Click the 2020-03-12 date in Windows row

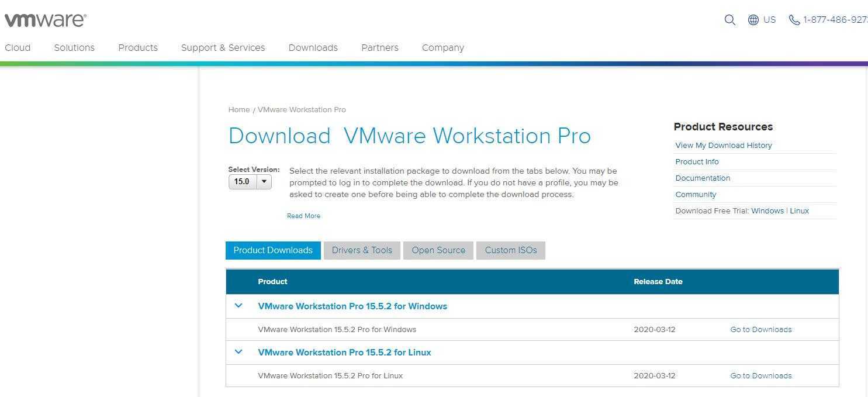(655, 329)
